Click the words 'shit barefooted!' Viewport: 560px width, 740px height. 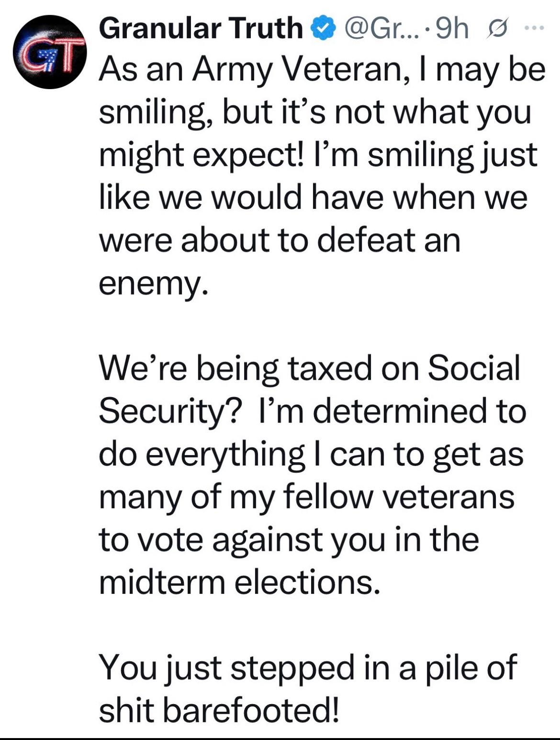[x=221, y=710]
